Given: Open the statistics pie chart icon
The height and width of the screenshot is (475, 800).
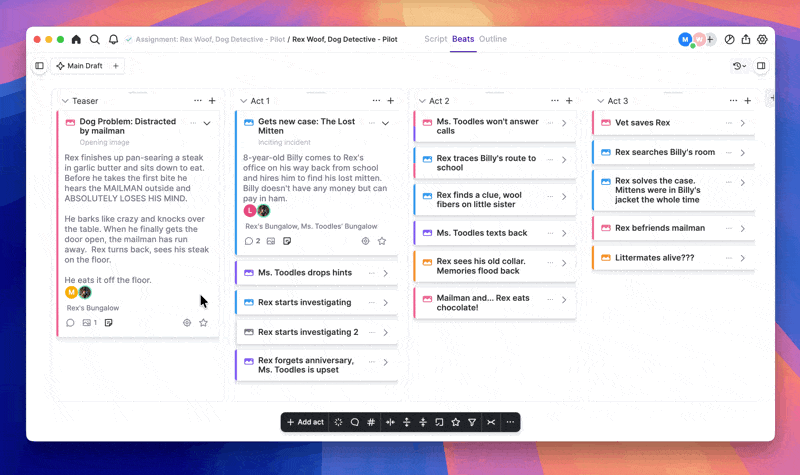Looking at the screenshot, I should (730, 40).
